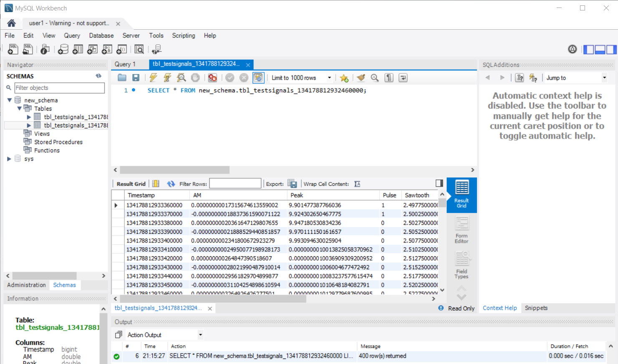
Task: Expand the sys schema node
Action: [9, 159]
